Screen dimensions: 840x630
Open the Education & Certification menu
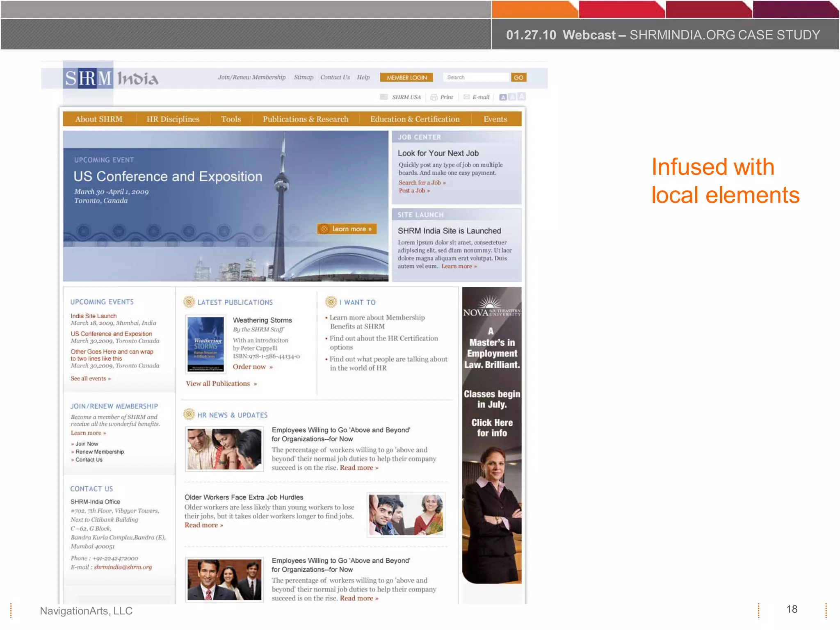[x=415, y=119]
